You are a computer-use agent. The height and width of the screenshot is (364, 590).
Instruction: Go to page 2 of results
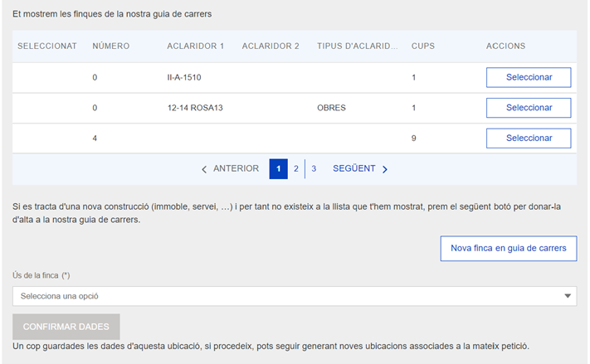click(296, 169)
